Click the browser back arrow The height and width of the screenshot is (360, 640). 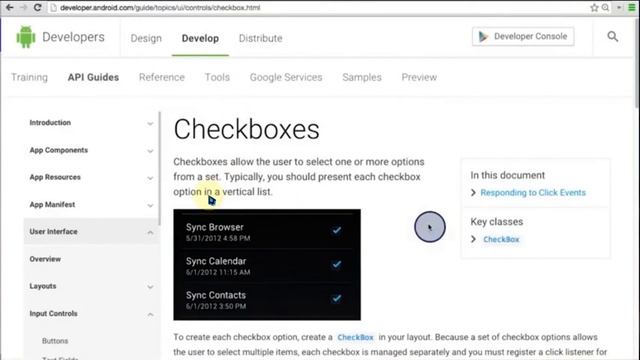coord(9,7)
